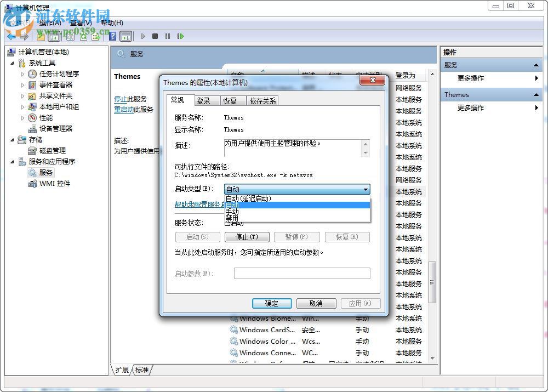Click the 停止(T) button

click(x=246, y=237)
